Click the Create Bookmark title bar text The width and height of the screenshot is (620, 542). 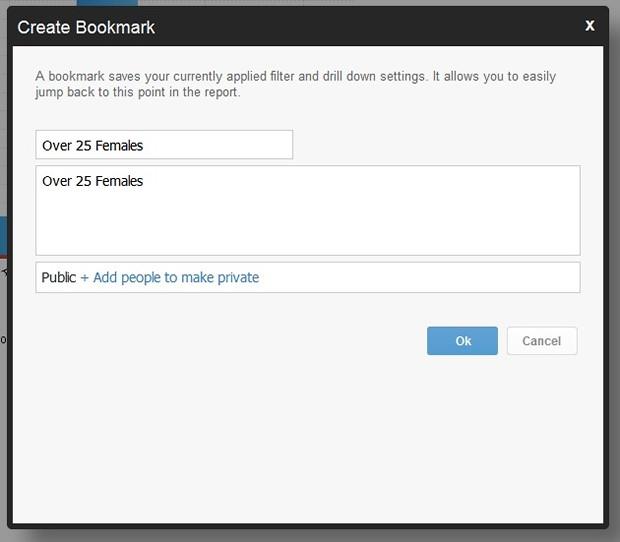(86, 27)
